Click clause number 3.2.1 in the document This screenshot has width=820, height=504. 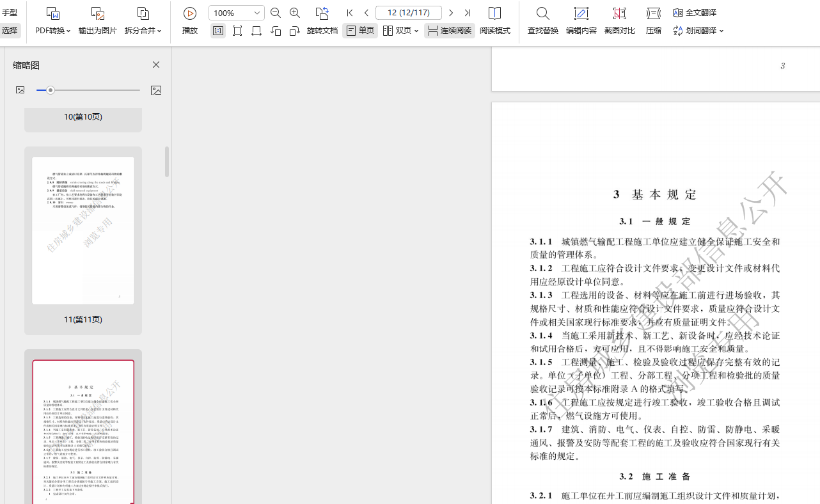[x=541, y=496]
